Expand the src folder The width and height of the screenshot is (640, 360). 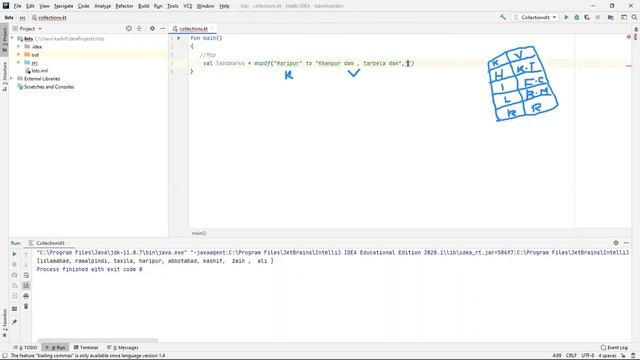19,62
